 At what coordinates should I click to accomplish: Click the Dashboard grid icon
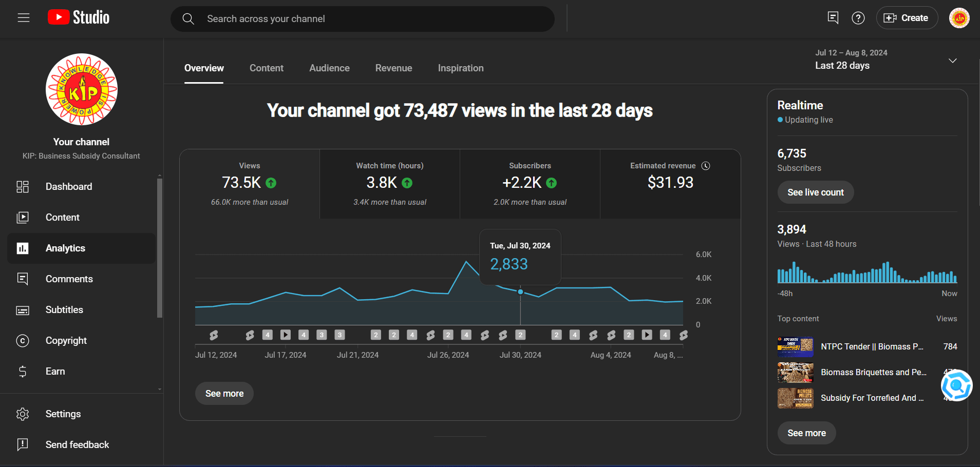[23, 187]
